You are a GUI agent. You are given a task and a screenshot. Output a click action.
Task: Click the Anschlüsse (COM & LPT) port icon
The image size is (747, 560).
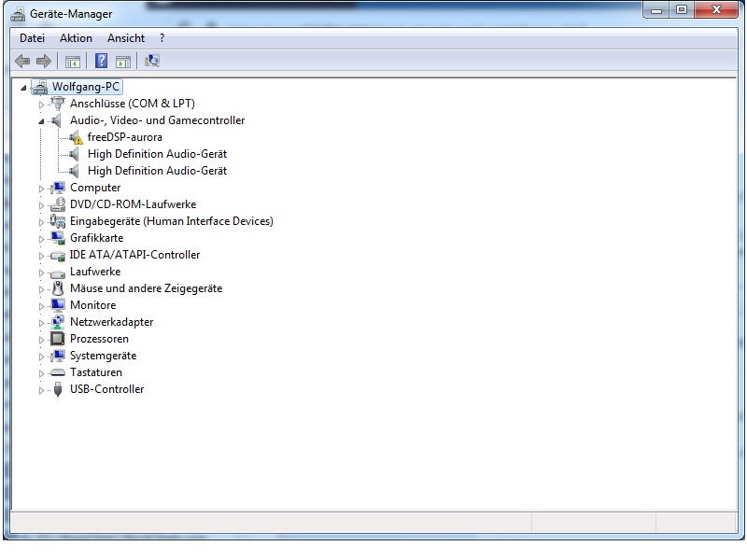pyautogui.click(x=58, y=104)
